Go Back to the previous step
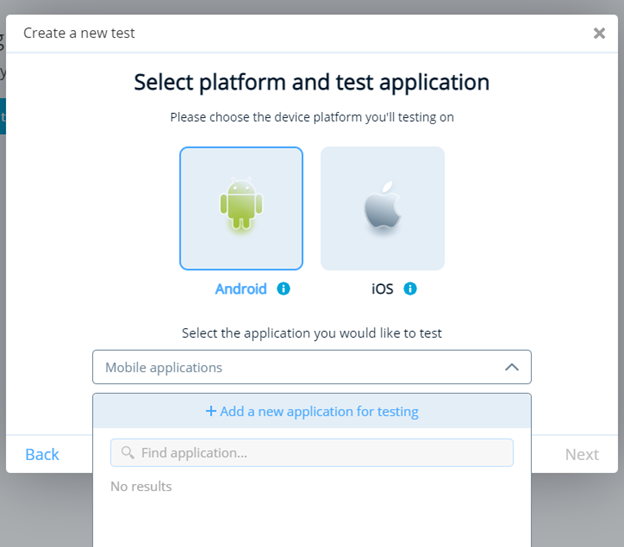This screenshot has height=547, width=624. click(x=42, y=454)
